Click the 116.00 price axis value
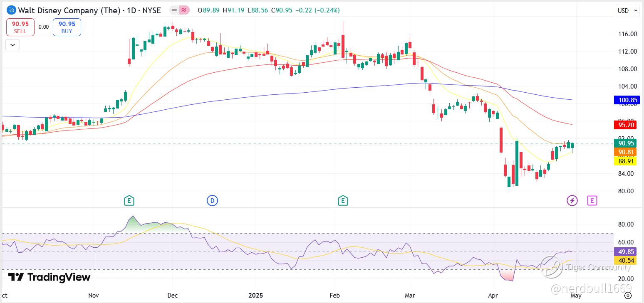 pyautogui.click(x=627, y=34)
